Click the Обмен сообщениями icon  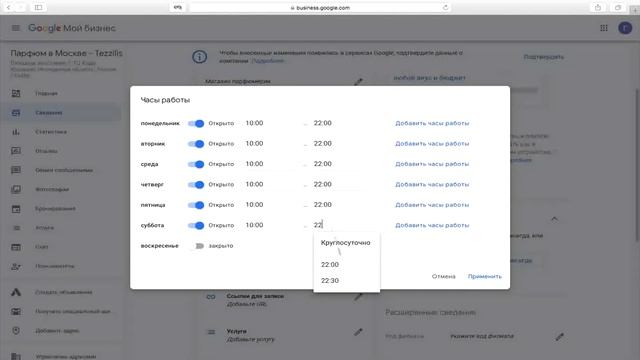pos(16,170)
